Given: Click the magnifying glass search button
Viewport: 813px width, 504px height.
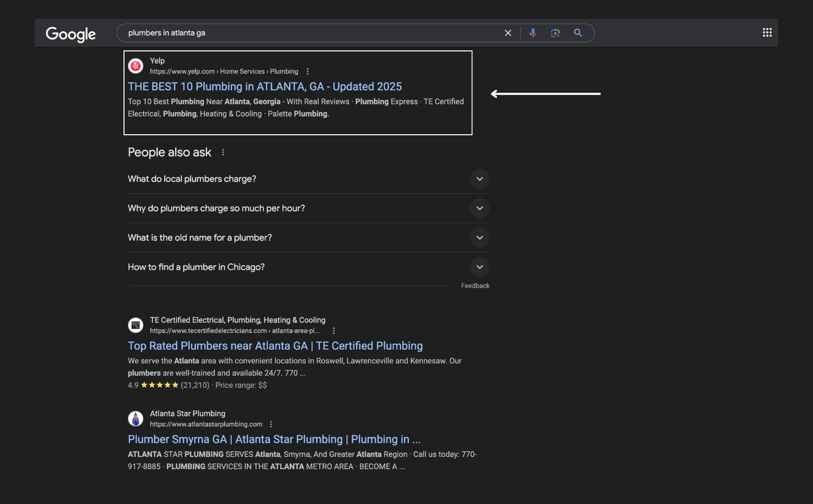Looking at the screenshot, I should click(x=578, y=33).
